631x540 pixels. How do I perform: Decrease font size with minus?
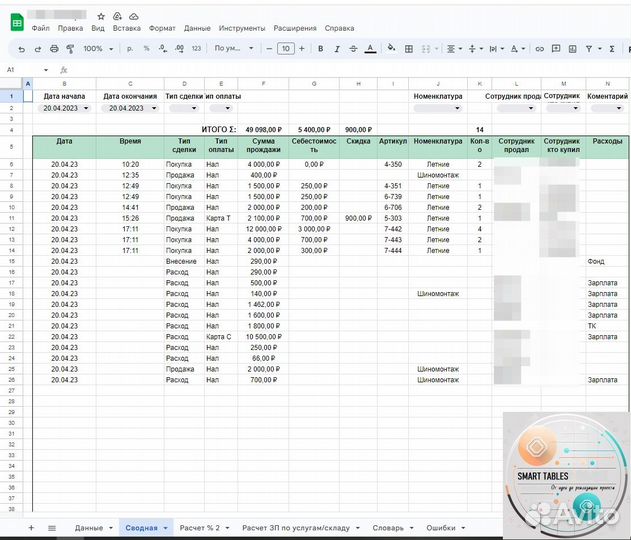point(269,49)
